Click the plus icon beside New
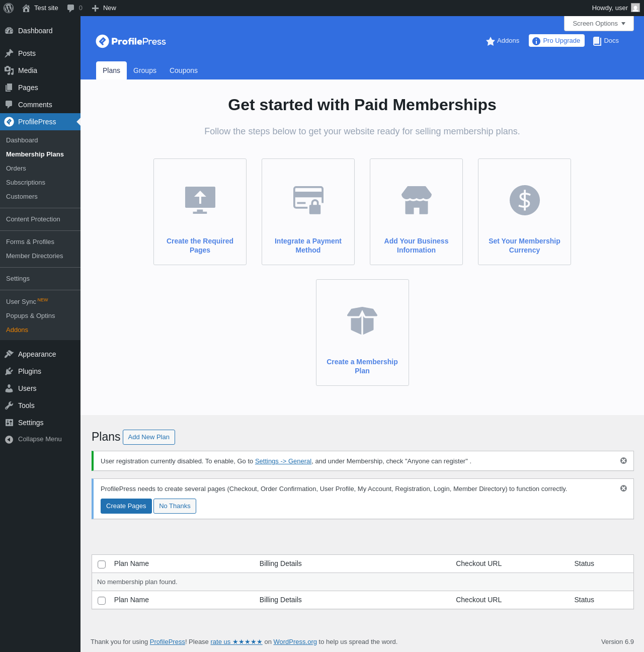Image resolution: width=644 pixels, height=652 pixels. click(95, 8)
